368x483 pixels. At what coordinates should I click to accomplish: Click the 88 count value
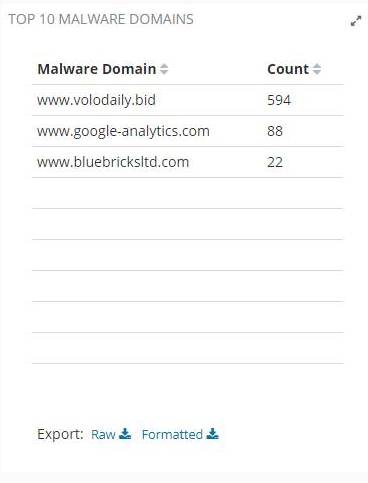point(275,131)
